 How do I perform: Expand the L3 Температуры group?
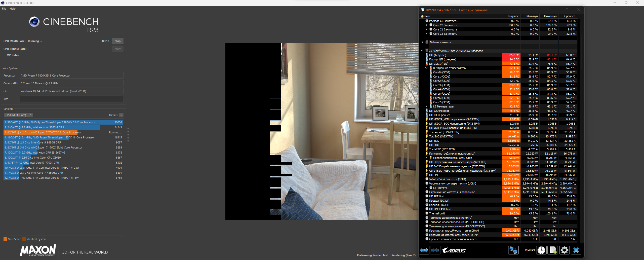click(x=426, y=106)
